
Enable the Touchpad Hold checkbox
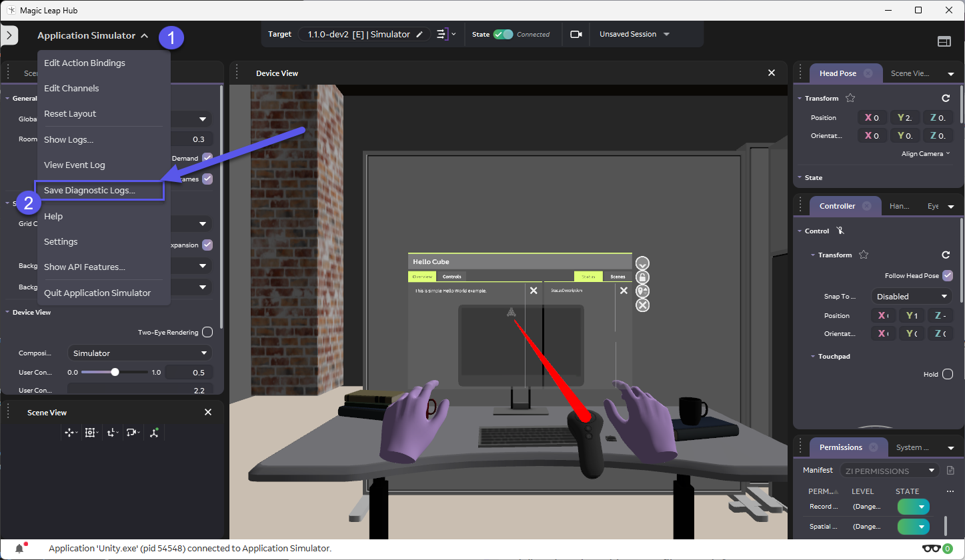coord(948,375)
